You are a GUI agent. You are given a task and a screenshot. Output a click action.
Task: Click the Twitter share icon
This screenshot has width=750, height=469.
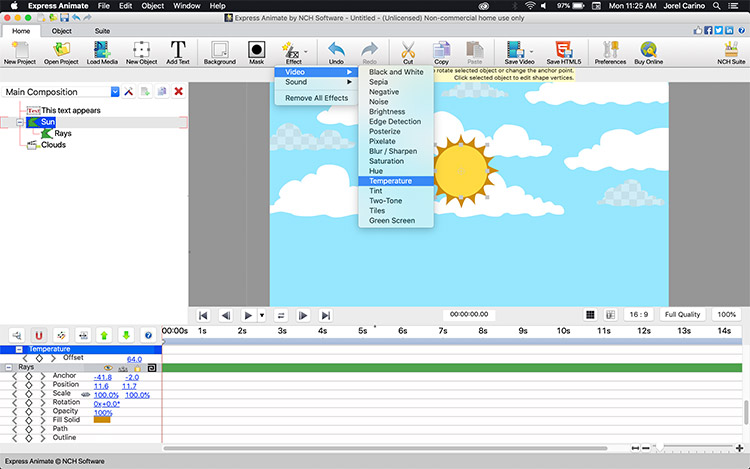[718, 31]
